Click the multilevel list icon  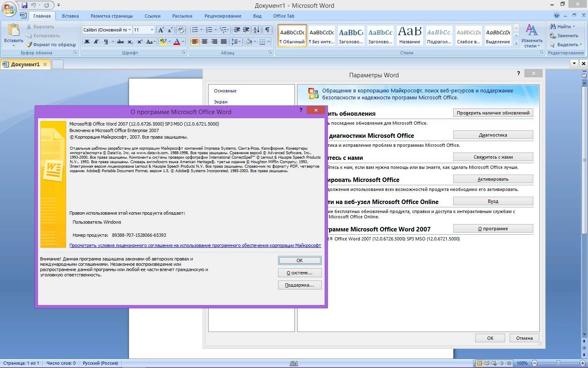point(223,30)
